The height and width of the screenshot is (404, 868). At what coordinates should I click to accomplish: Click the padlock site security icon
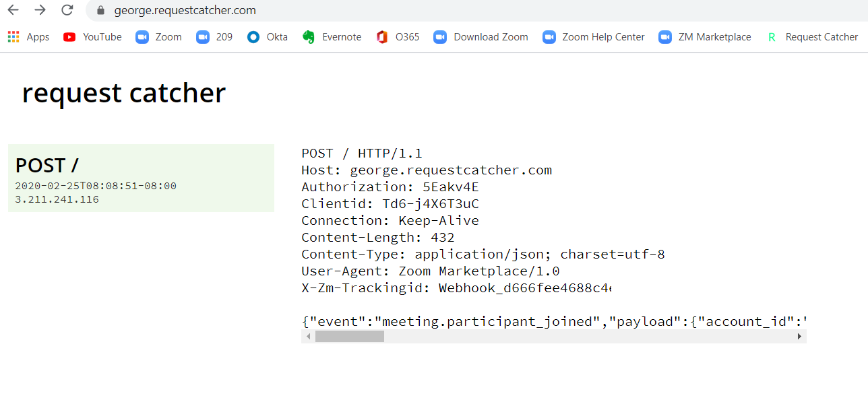coord(101,11)
